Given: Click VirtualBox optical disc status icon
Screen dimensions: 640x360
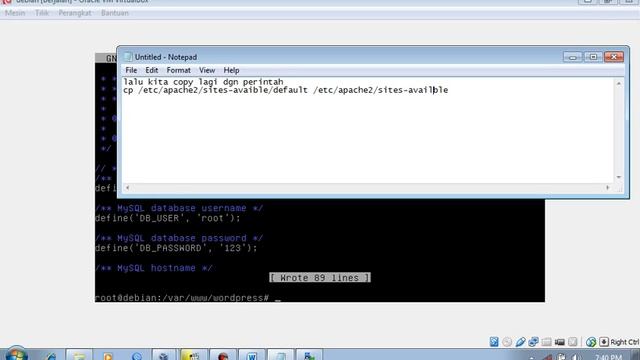Looking at the screenshot, I should (x=507, y=342).
